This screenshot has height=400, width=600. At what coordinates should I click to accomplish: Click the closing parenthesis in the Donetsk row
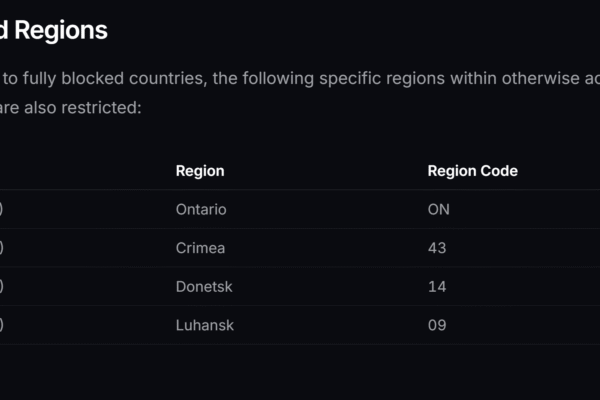click(x=2, y=287)
